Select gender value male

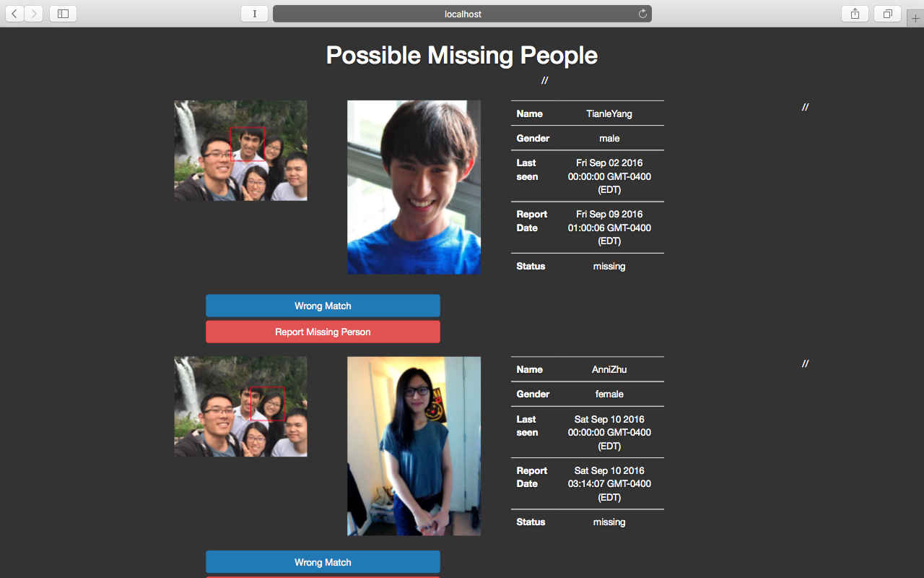click(609, 138)
